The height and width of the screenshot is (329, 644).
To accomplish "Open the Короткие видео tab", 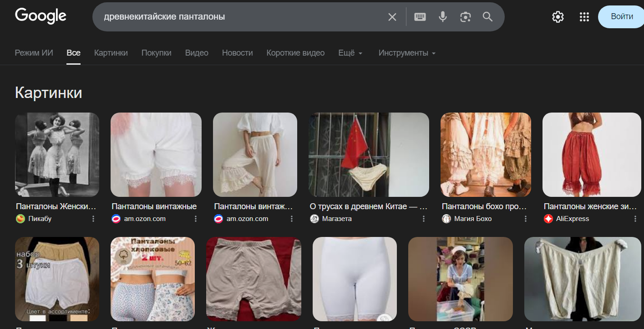I will tap(296, 53).
